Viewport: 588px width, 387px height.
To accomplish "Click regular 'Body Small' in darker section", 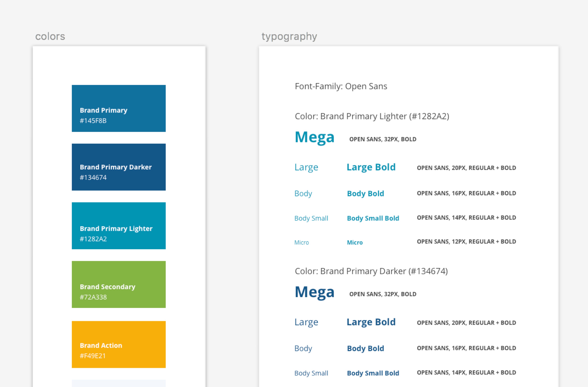I will coord(311,373).
